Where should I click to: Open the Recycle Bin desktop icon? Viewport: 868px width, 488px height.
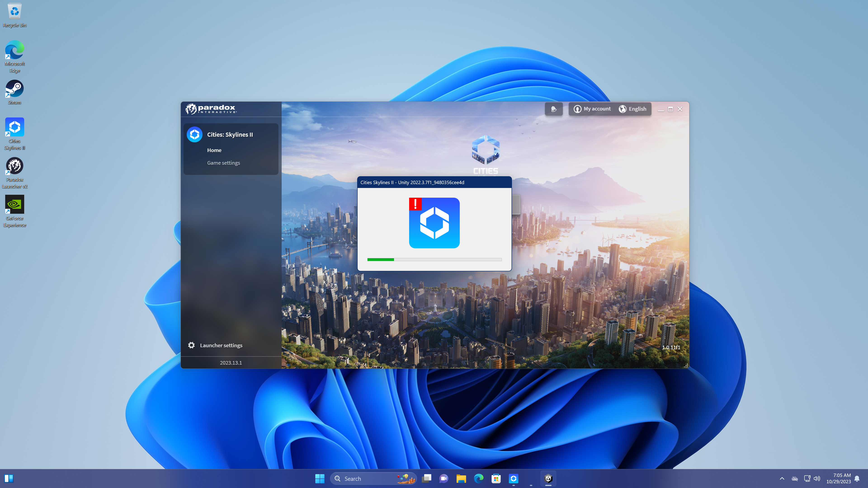pyautogui.click(x=14, y=16)
